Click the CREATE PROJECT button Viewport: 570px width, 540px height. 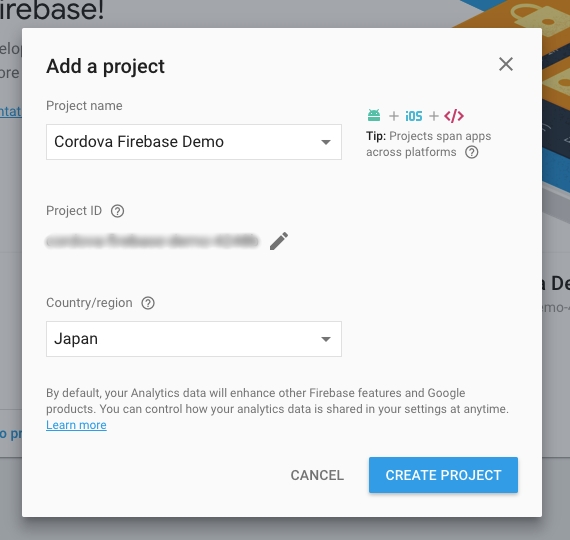click(443, 475)
